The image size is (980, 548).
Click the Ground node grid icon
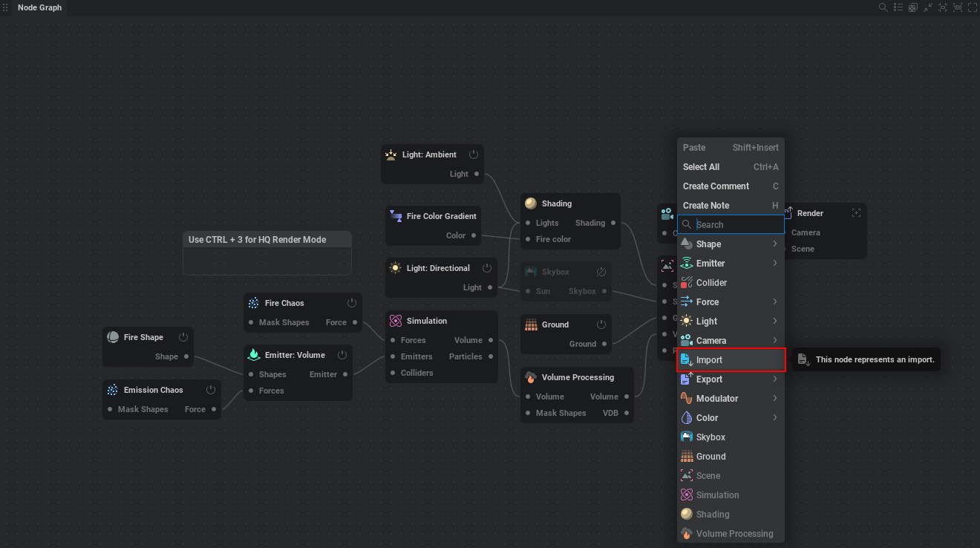[531, 324]
